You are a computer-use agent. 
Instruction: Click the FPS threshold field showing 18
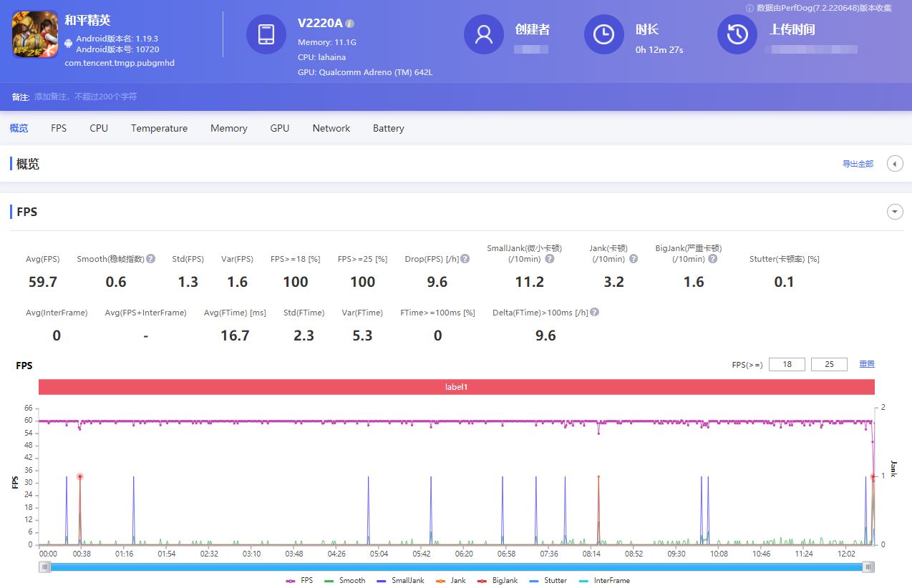point(787,364)
